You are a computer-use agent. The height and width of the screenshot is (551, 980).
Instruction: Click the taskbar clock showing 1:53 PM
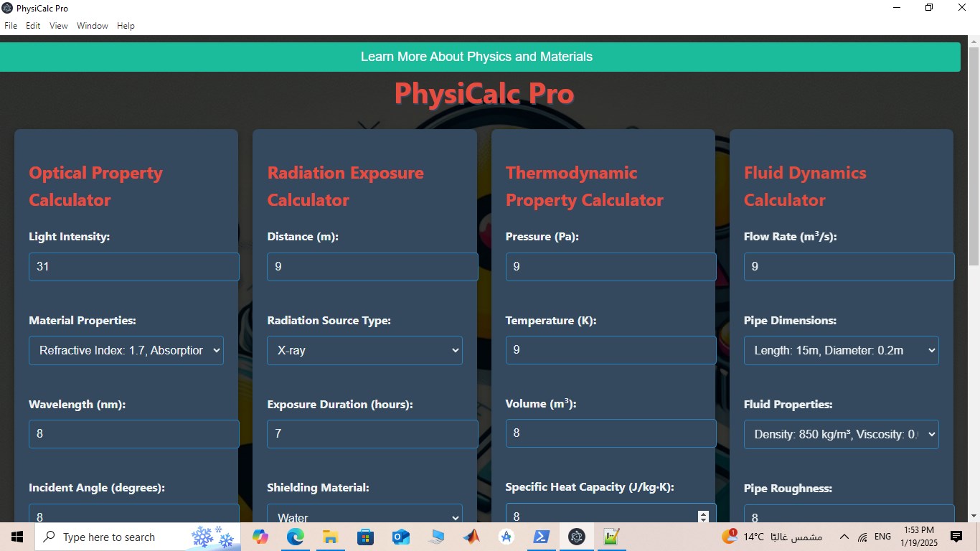[919, 537]
